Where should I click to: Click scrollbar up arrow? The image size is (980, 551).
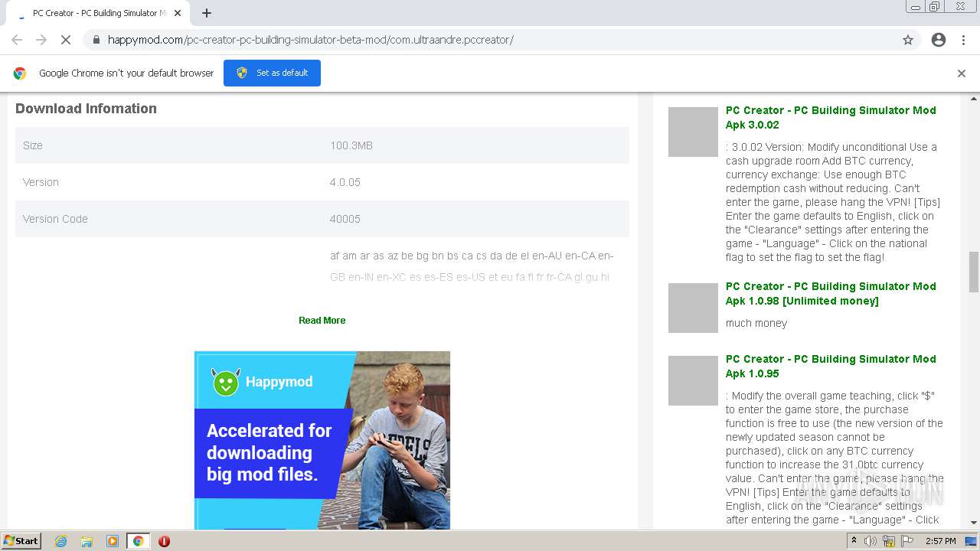click(974, 99)
